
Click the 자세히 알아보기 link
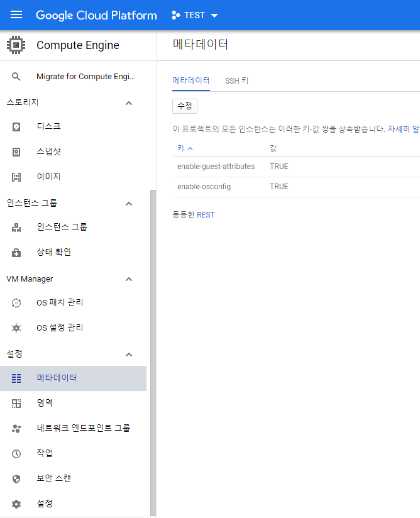[404, 129]
